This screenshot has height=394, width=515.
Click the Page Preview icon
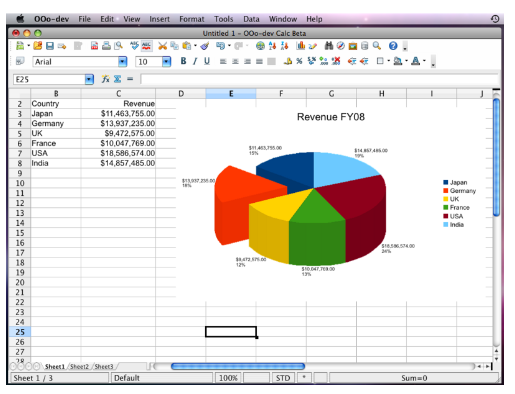[118, 46]
